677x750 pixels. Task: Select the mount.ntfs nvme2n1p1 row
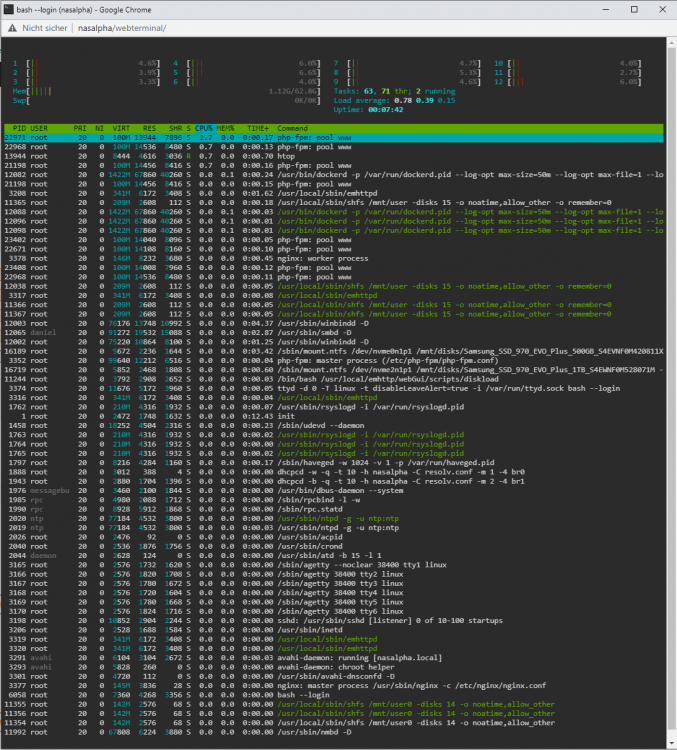click(333, 370)
